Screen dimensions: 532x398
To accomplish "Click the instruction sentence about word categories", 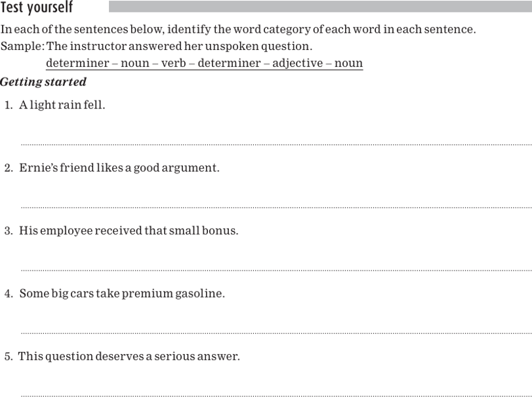I will [238, 30].
